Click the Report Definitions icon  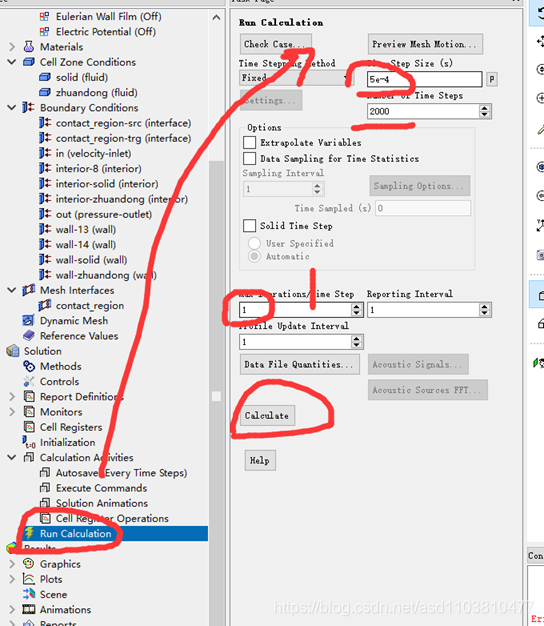29,396
